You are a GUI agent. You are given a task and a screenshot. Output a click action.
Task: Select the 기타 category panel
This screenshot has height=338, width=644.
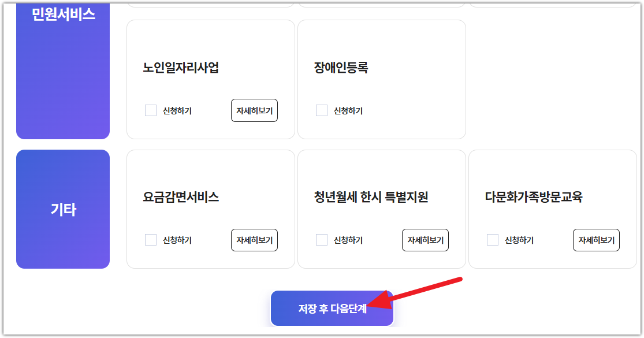pyautogui.click(x=62, y=209)
